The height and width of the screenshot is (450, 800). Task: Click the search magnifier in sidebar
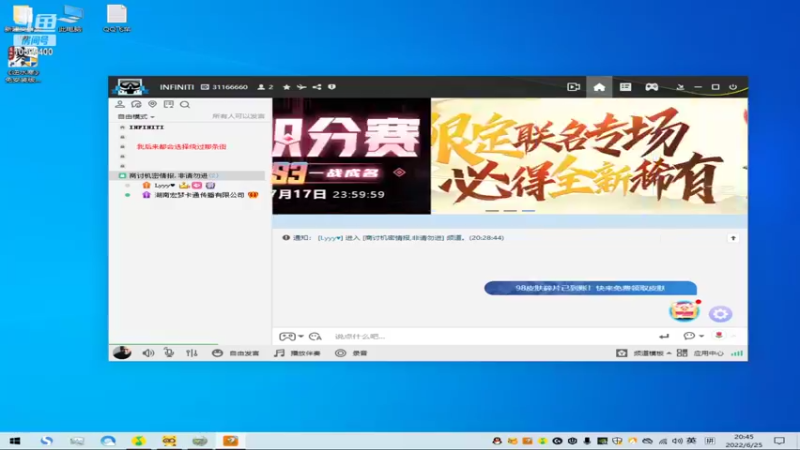pyautogui.click(x=185, y=105)
